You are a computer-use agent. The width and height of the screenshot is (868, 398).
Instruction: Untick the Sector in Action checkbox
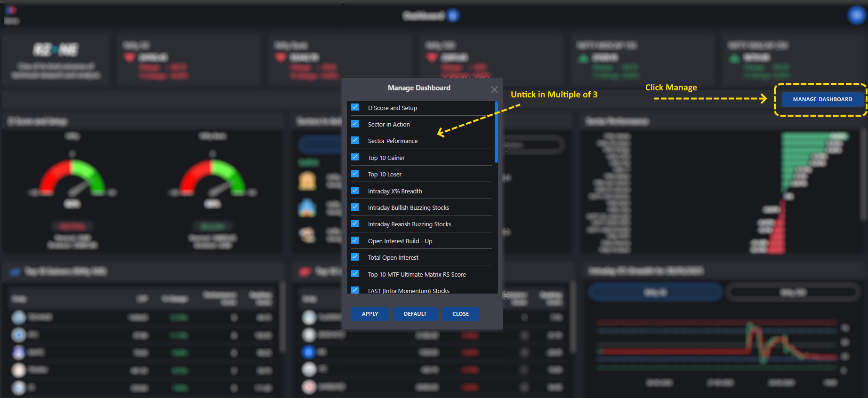(355, 124)
